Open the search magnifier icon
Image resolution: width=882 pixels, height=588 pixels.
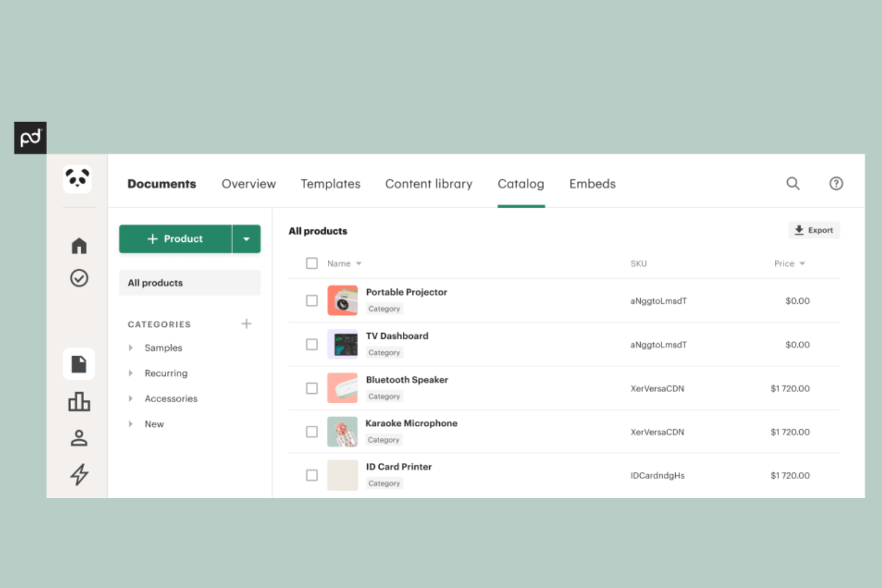tap(793, 183)
